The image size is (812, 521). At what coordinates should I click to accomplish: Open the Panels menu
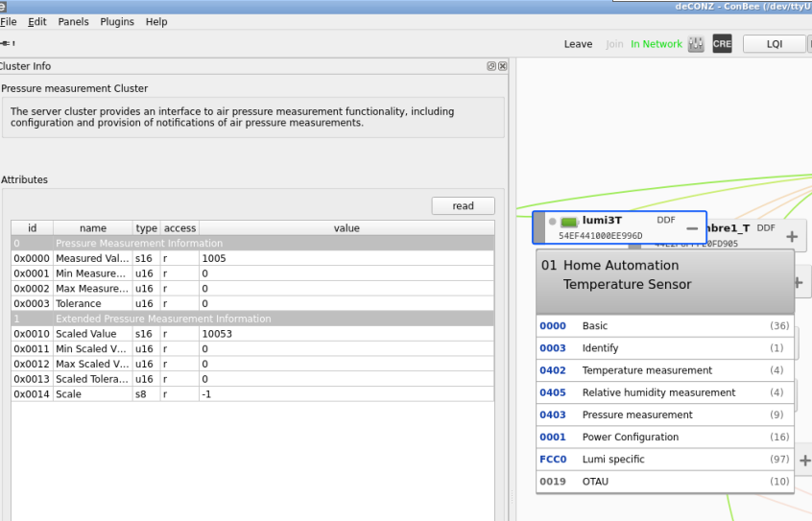pyautogui.click(x=73, y=22)
